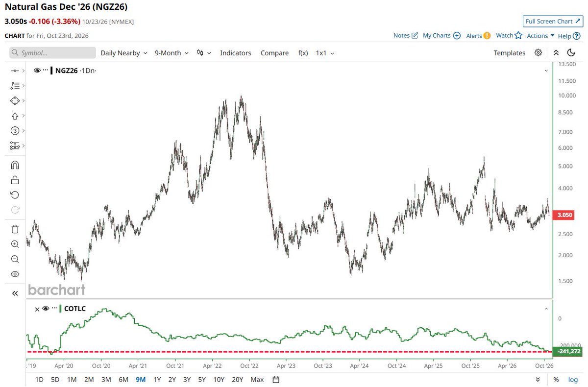Viewport: 588px width, 387px height.
Task: Select the 1Y time range
Action: (x=157, y=380)
